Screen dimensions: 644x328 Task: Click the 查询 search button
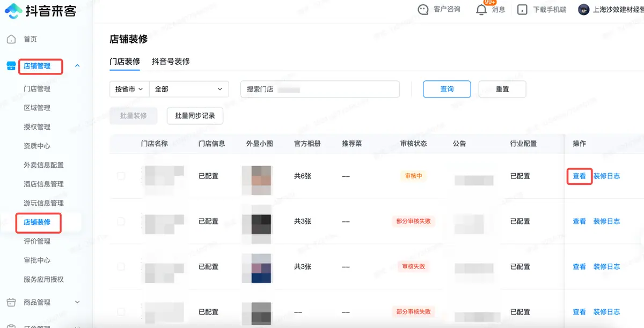click(447, 89)
